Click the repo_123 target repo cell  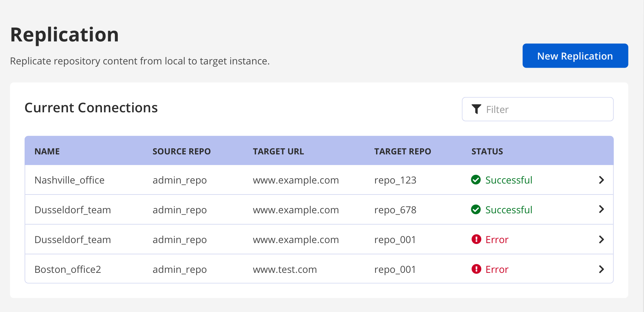[x=395, y=180]
